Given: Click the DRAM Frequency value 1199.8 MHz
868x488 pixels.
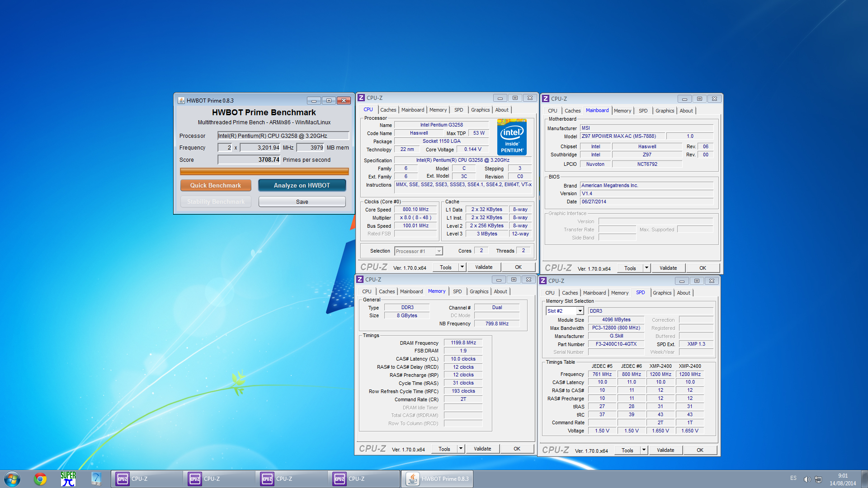Looking at the screenshot, I should tap(463, 343).
